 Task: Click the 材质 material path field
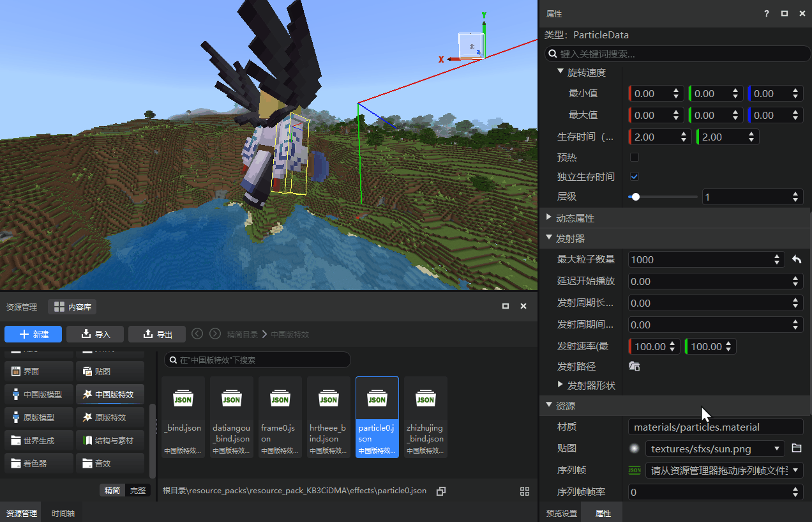click(716, 427)
